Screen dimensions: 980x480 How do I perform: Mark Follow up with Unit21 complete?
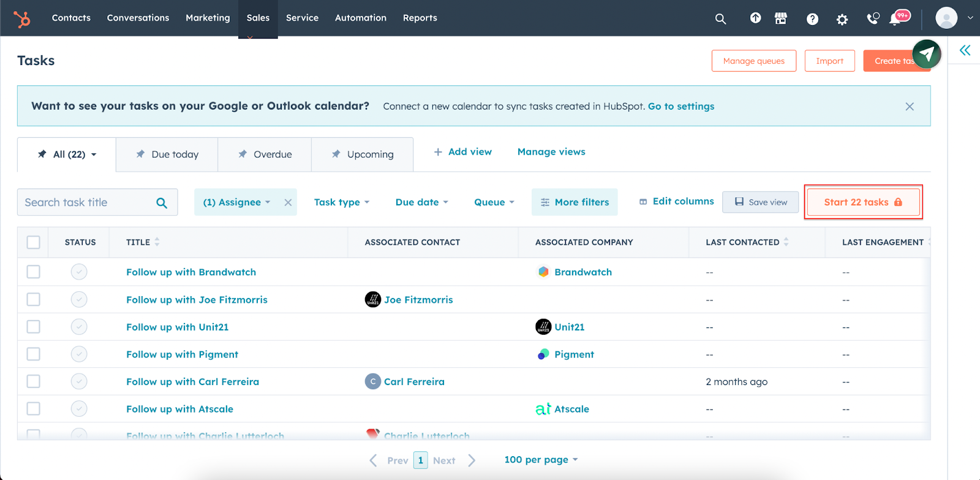click(x=79, y=327)
